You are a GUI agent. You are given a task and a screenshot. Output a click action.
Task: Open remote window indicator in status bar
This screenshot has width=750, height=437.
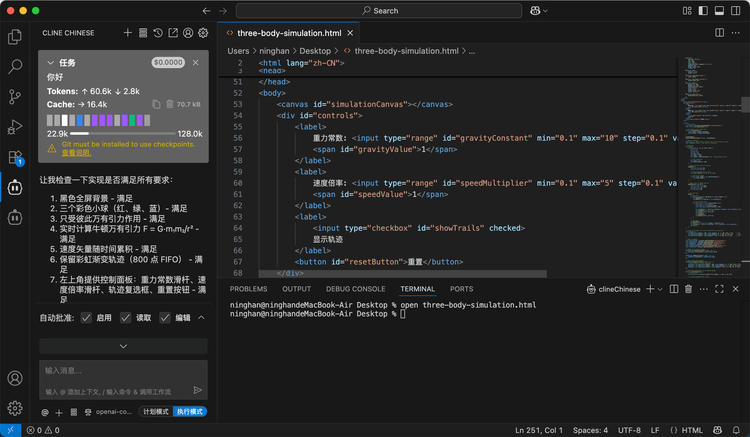click(11, 430)
